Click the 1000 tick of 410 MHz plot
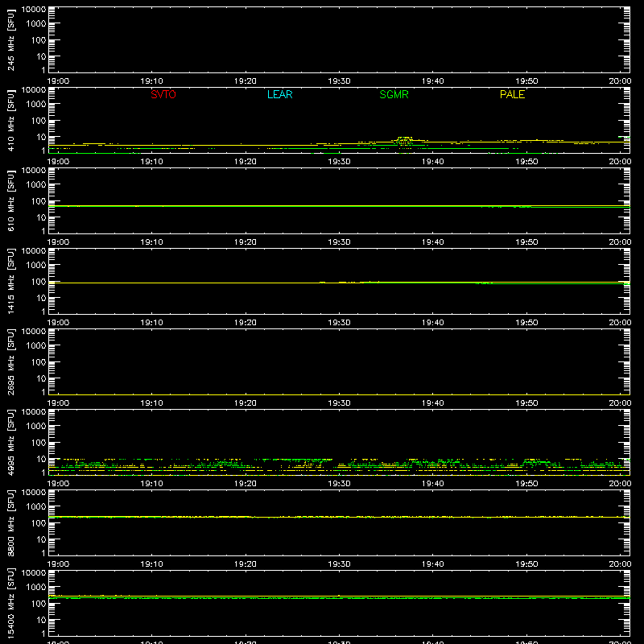The height and width of the screenshot is (644, 644). 36,104
